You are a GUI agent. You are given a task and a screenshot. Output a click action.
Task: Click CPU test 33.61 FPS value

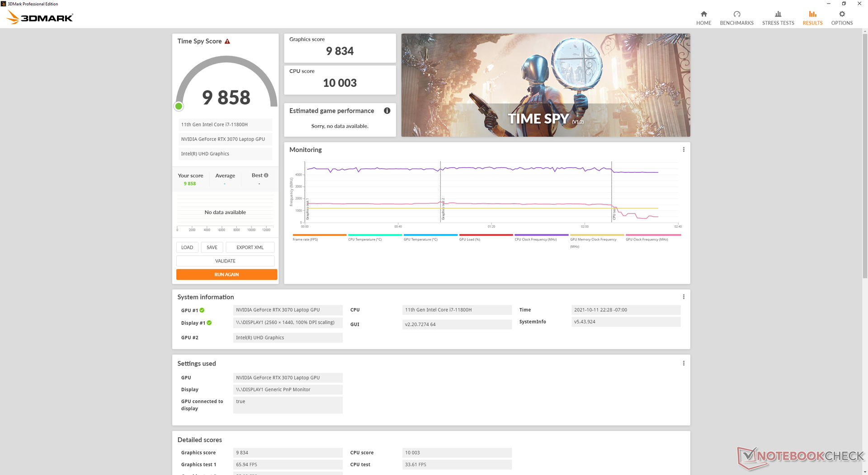coord(457,465)
